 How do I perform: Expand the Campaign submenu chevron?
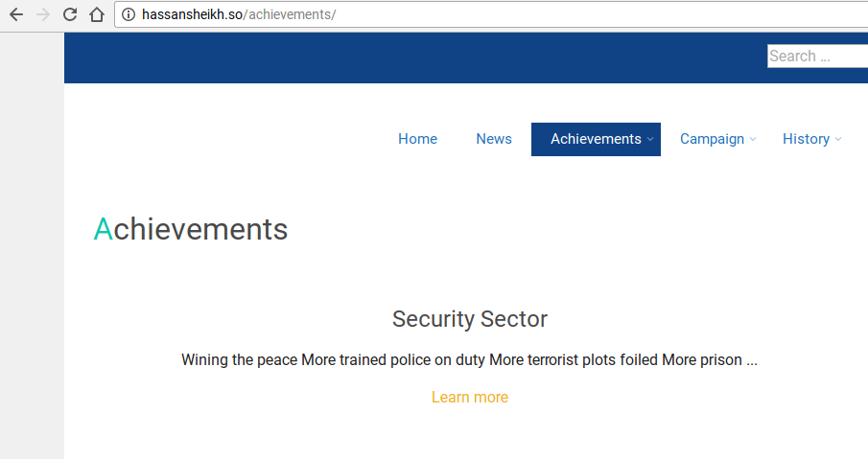point(753,140)
